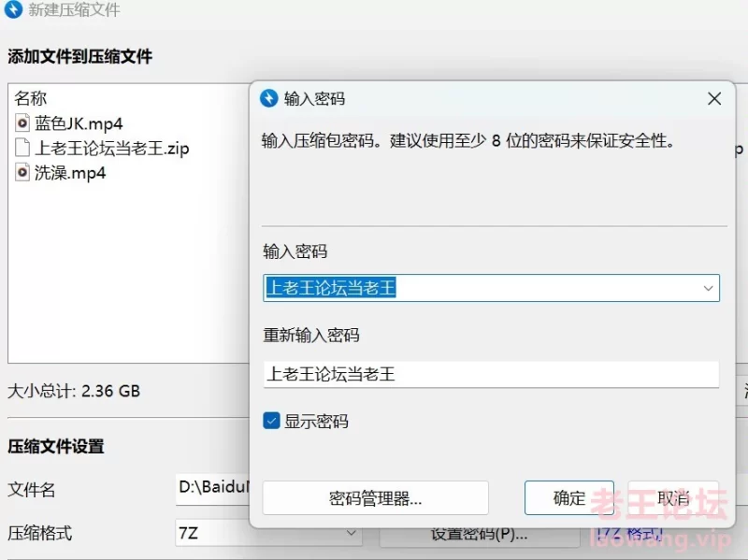This screenshot has width=748, height=560.
Task: Click the video file icon for 洗澡.mp4
Action: (x=22, y=173)
